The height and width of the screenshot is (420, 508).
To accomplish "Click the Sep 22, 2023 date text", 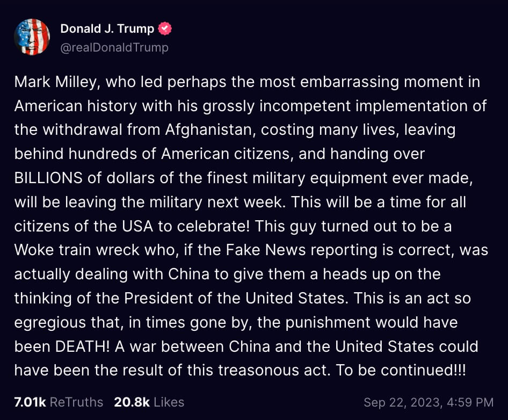I will point(405,402).
